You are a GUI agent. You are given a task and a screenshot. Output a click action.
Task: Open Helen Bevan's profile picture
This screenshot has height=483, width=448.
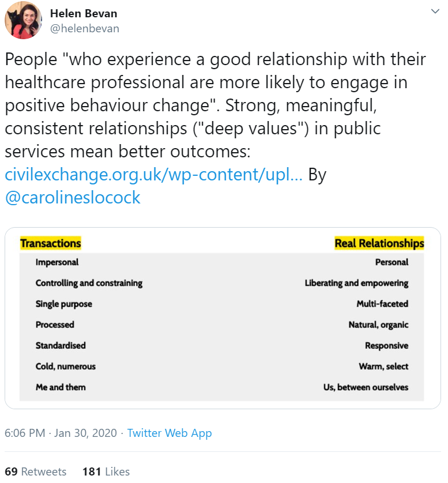click(x=23, y=20)
